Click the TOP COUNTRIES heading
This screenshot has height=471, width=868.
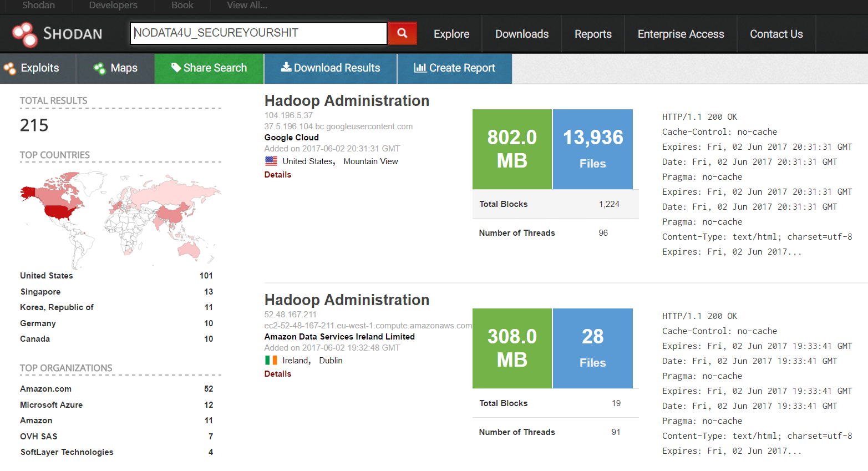55,155
